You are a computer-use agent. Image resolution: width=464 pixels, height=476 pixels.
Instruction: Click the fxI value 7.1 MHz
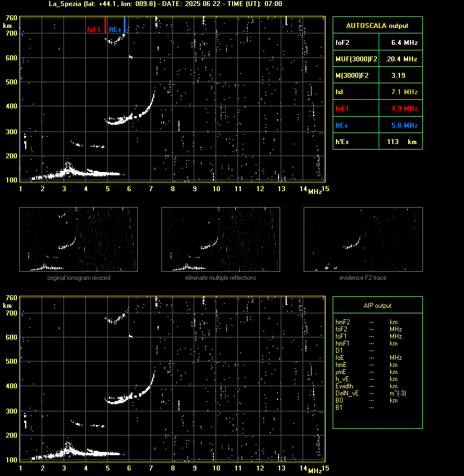pyautogui.click(x=404, y=91)
